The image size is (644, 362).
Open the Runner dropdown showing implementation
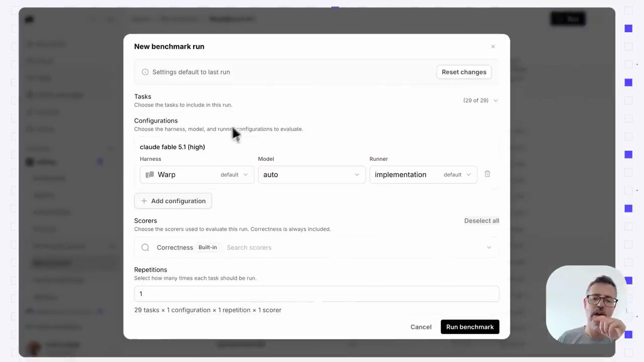click(423, 174)
